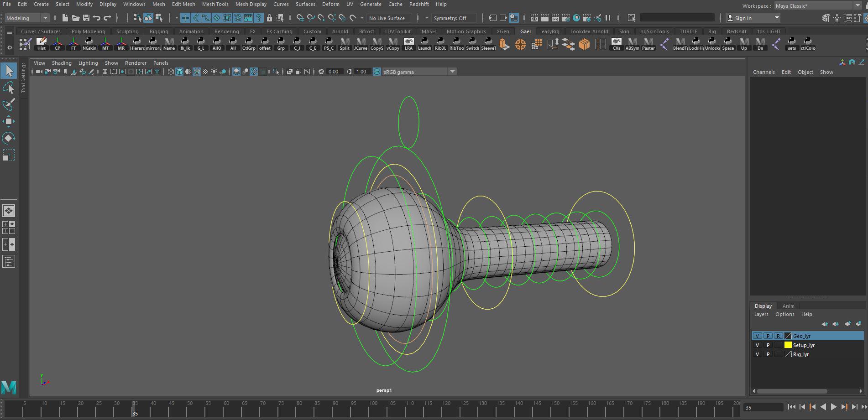Toggle visibility of Rig_lyr layer
The height and width of the screenshot is (420, 868).
click(757, 354)
